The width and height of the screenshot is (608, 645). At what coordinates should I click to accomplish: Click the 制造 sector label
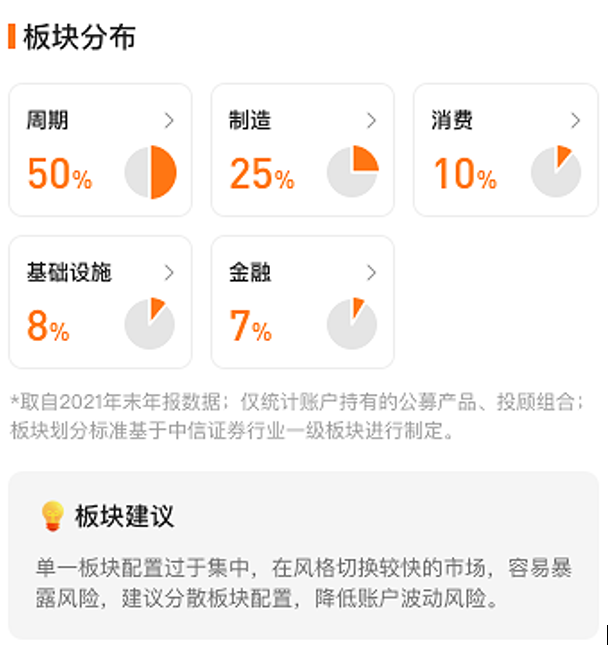250,121
